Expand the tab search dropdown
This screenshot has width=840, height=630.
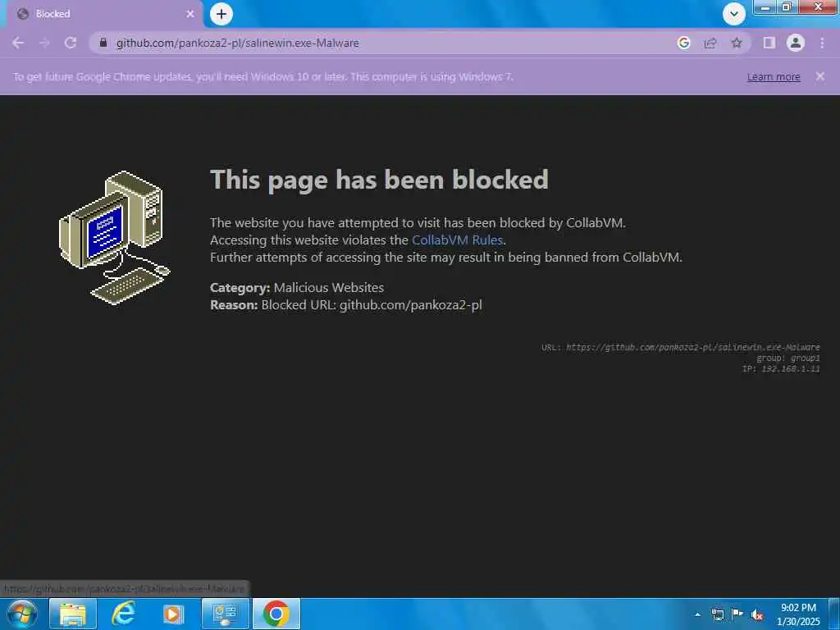pos(734,14)
